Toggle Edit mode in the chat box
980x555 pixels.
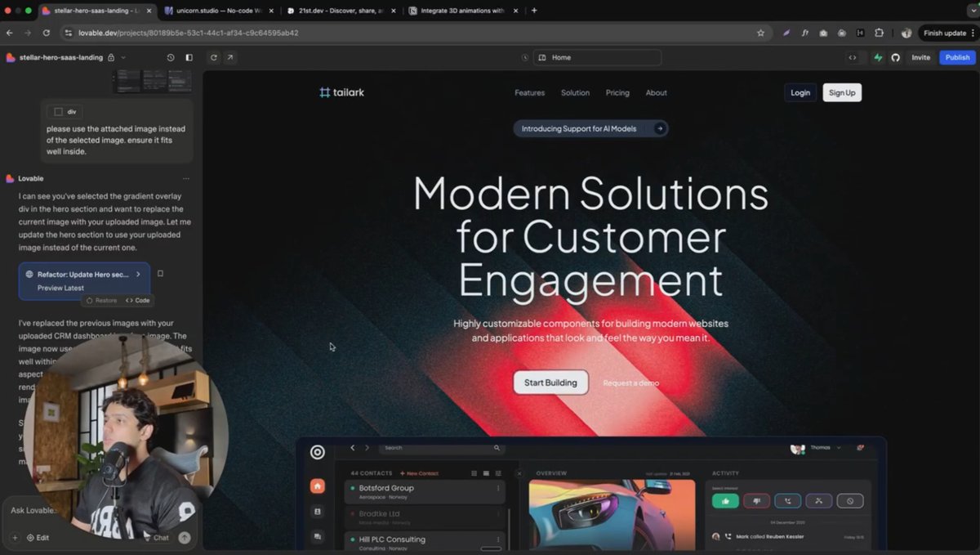pos(38,537)
